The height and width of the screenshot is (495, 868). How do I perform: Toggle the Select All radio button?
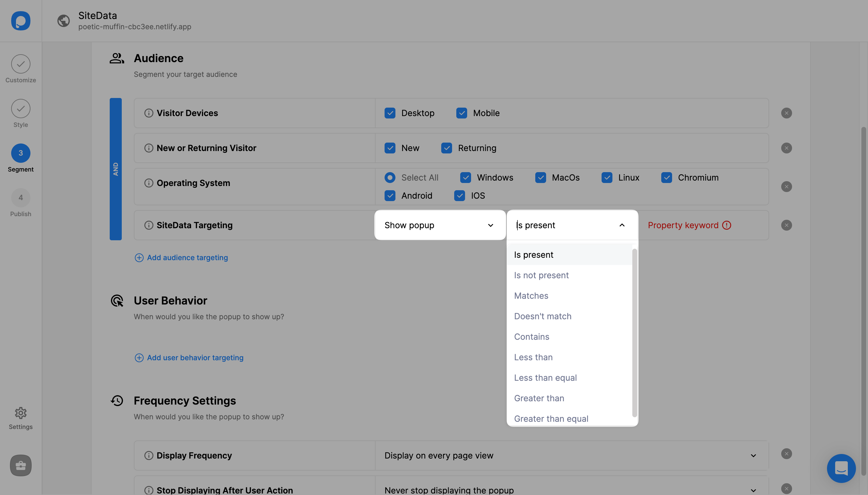[390, 178]
